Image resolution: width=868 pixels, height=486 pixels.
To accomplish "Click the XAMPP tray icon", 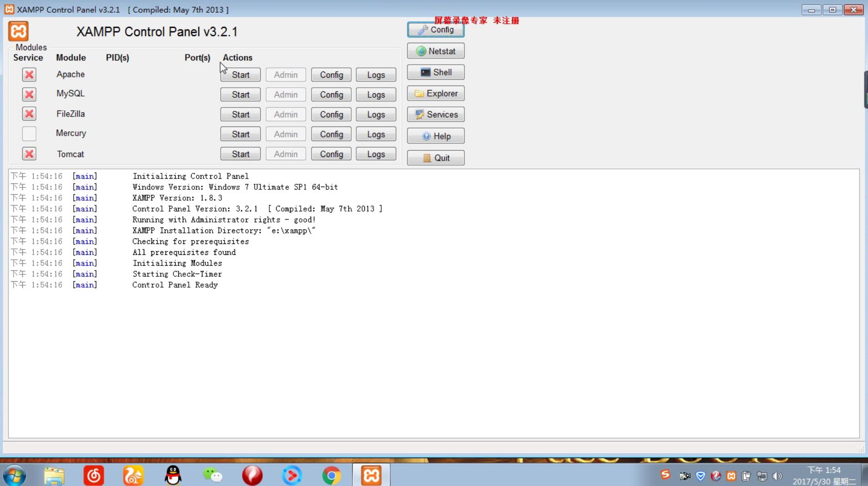I will tap(731, 476).
